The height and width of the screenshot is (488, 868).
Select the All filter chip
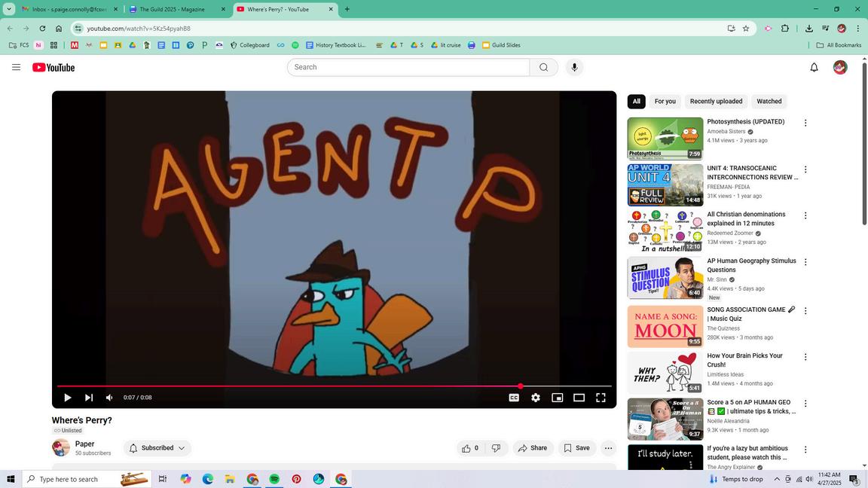[x=636, y=101]
